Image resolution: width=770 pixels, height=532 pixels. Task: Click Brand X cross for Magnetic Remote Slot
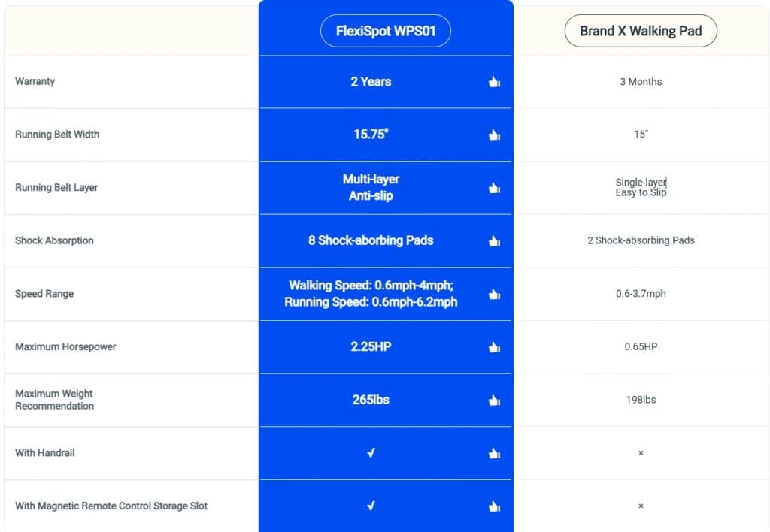tap(641, 506)
